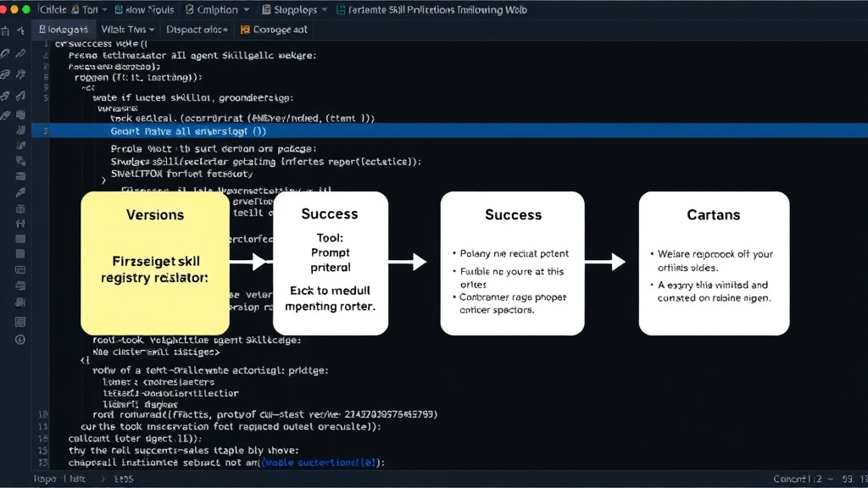Click the line SWeLITOK foriuet fecsouty
The height and width of the screenshot is (488, 868).
pos(181,174)
